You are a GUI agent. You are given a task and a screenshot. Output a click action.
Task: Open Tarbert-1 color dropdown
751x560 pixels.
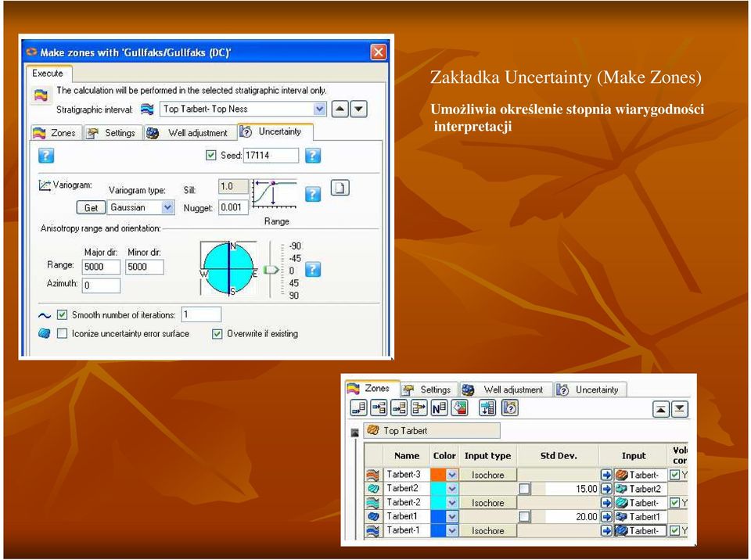click(452, 530)
